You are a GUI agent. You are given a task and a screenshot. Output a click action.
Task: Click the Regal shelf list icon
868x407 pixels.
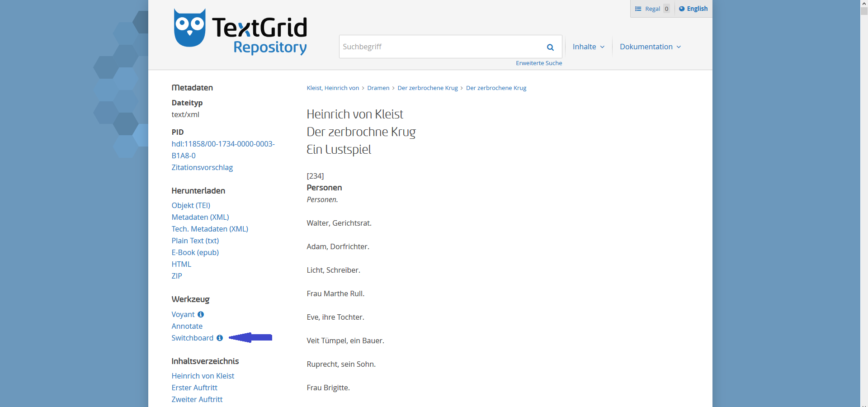pyautogui.click(x=638, y=8)
